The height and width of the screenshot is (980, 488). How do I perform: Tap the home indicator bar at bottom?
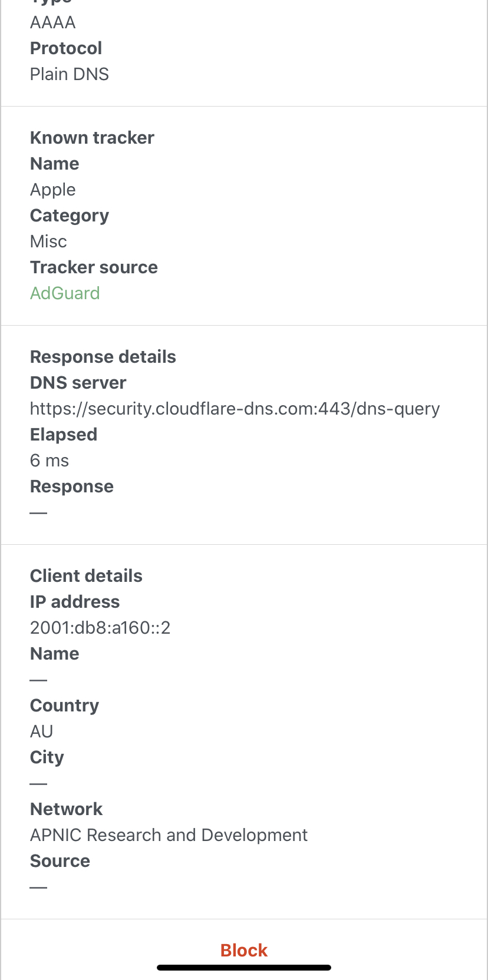coord(243,966)
